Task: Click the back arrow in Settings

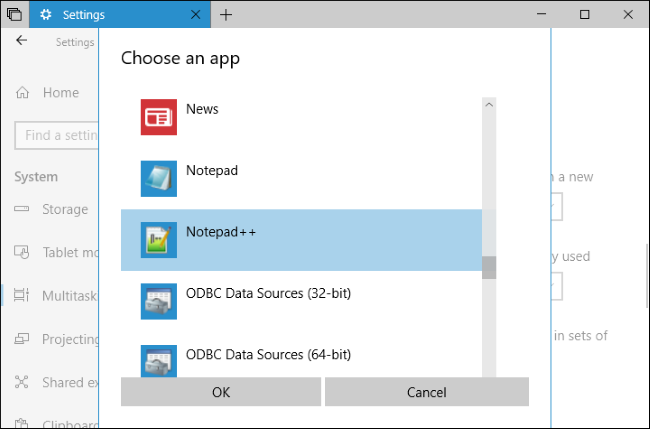Action: click(x=22, y=42)
